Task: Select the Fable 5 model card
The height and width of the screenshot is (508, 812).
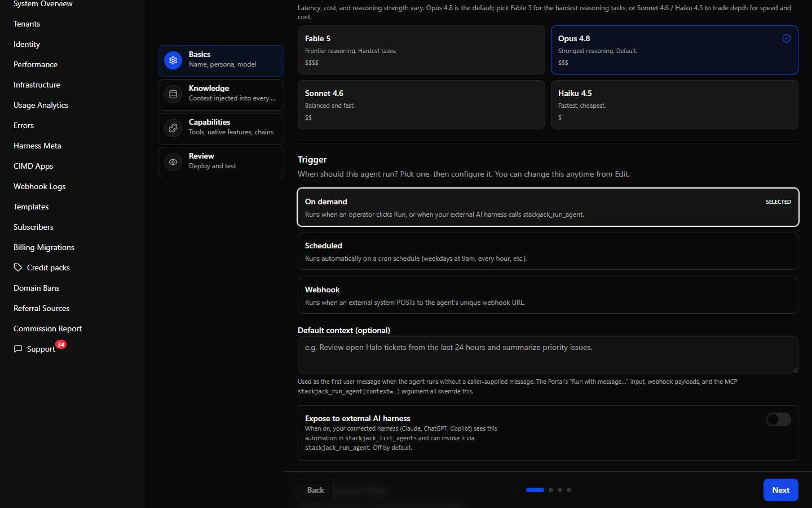Action: (x=421, y=50)
